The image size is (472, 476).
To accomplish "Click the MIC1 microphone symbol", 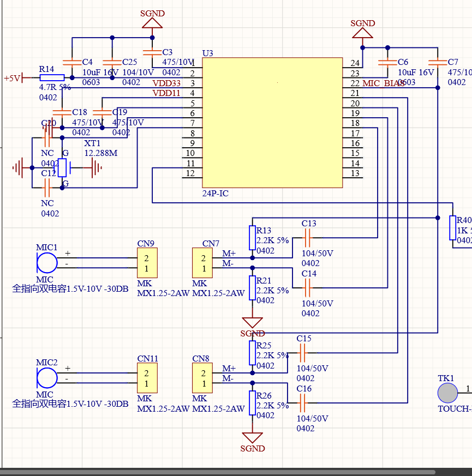I will (x=47, y=262).
